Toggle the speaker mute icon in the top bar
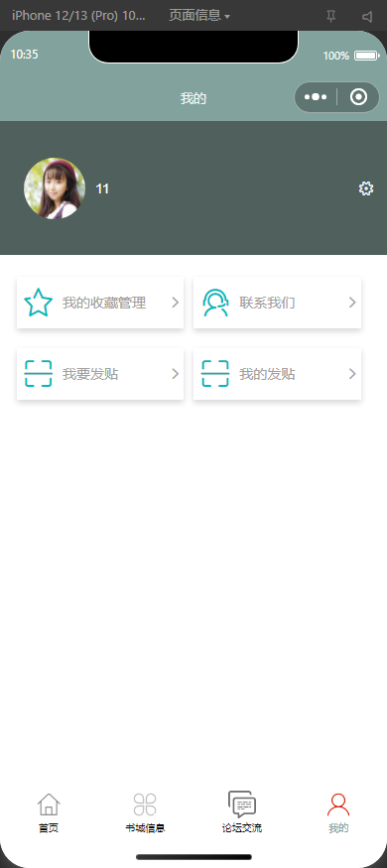Viewport: 387px width, 868px height. 367,17
